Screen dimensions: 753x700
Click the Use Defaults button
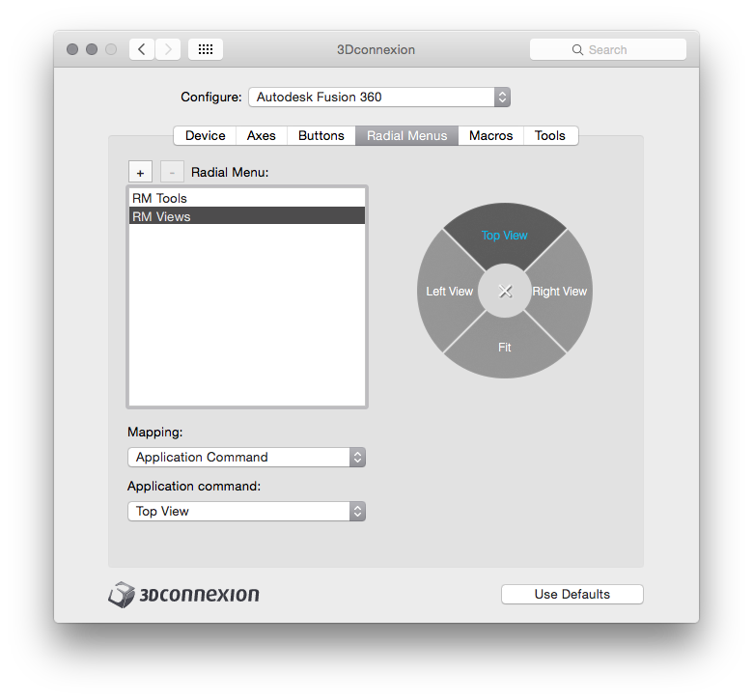572,595
